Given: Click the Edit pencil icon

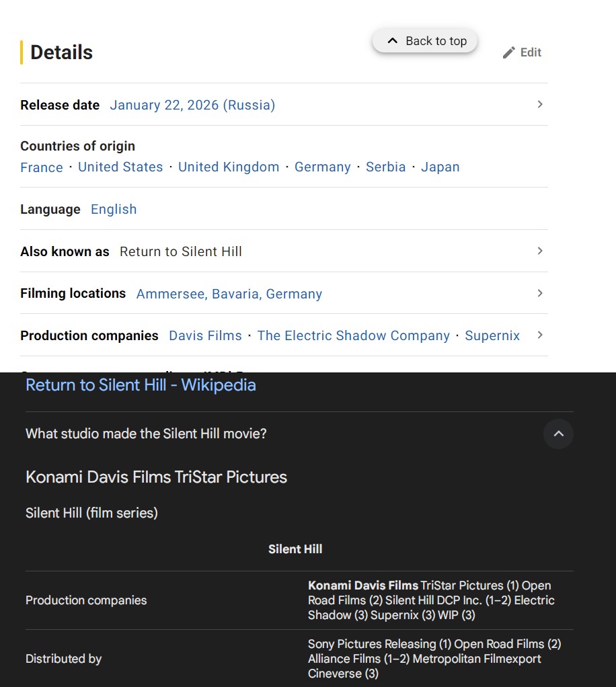Looking at the screenshot, I should pyautogui.click(x=509, y=52).
